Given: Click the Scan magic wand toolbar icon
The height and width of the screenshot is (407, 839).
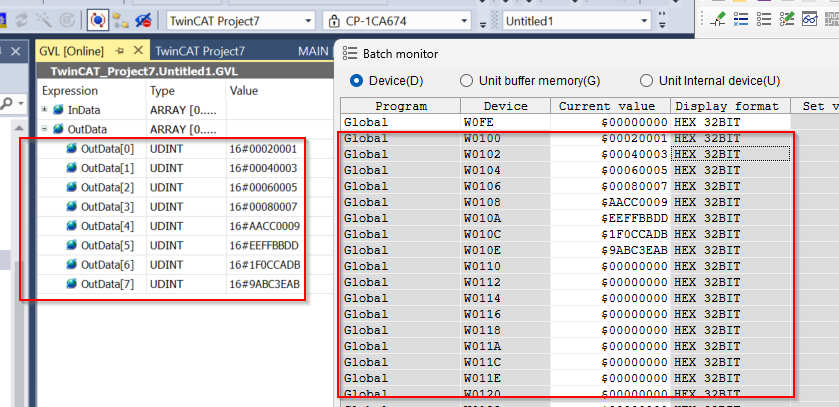Looking at the screenshot, I should coord(44,21).
